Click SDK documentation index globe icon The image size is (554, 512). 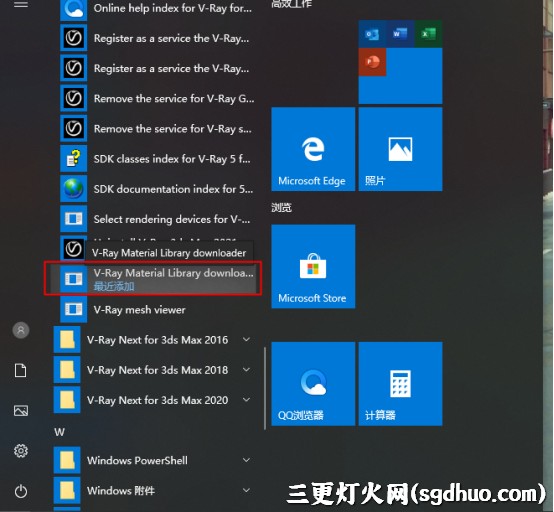(73, 188)
